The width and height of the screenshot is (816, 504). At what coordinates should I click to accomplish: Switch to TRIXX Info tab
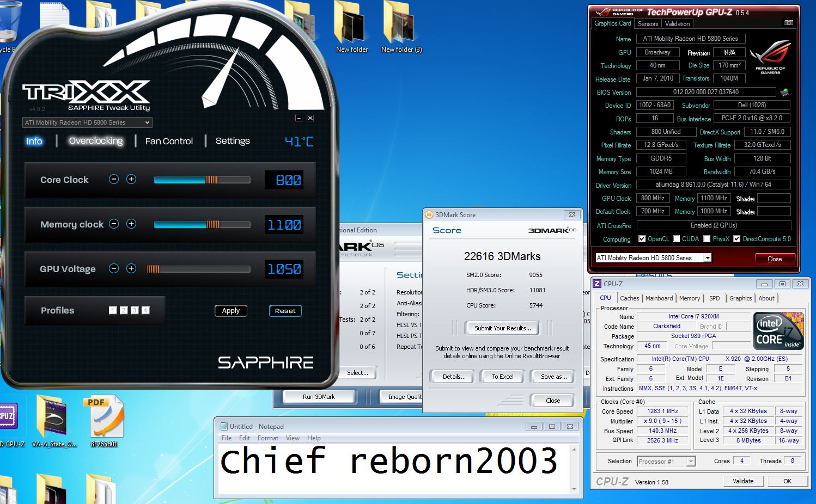[x=34, y=141]
